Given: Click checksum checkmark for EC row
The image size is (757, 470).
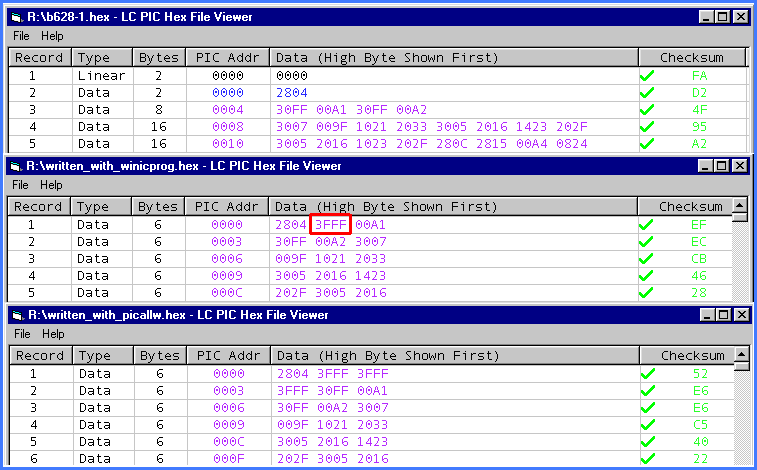Looking at the screenshot, I should (x=646, y=242).
